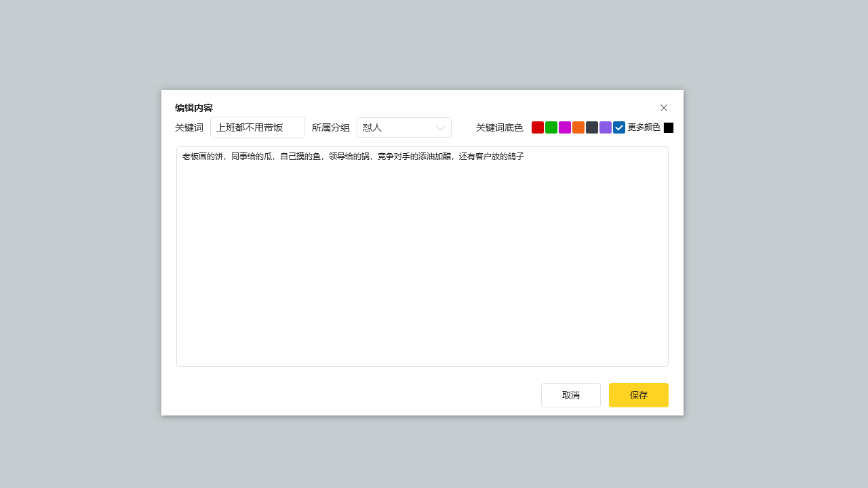This screenshot has width=868, height=488.
Task: Click inside the content text area
Action: tap(422, 258)
